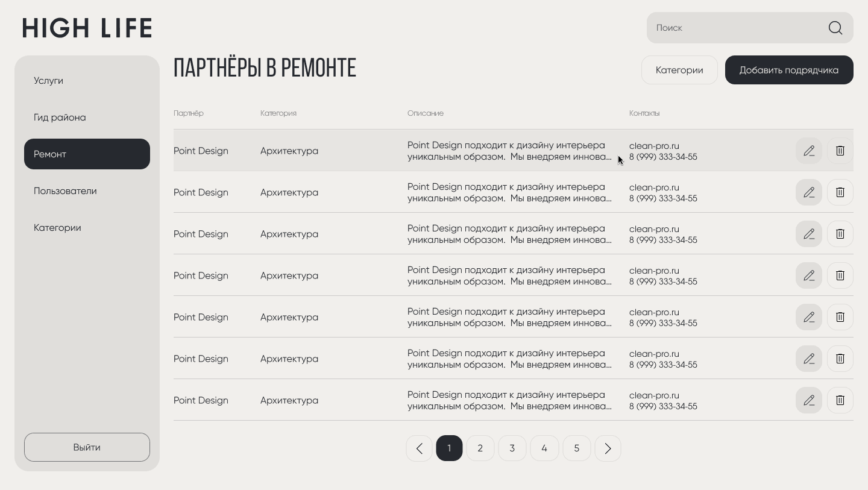Click trash icon in second row
This screenshot has height=490, width=868.
point(840,192)
